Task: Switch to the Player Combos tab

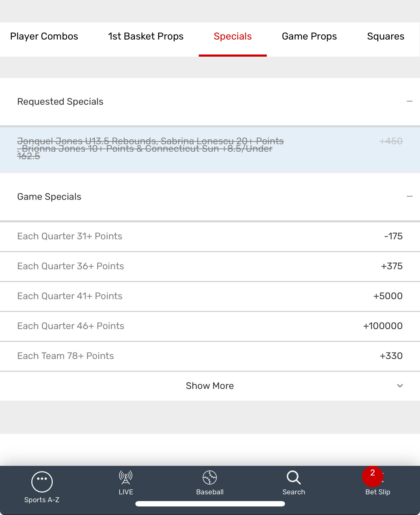Action: (44, 36)
